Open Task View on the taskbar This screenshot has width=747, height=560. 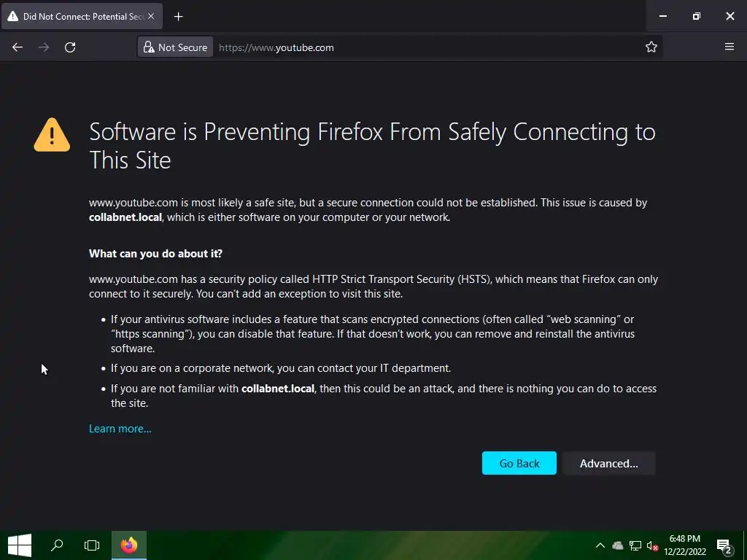92,545
